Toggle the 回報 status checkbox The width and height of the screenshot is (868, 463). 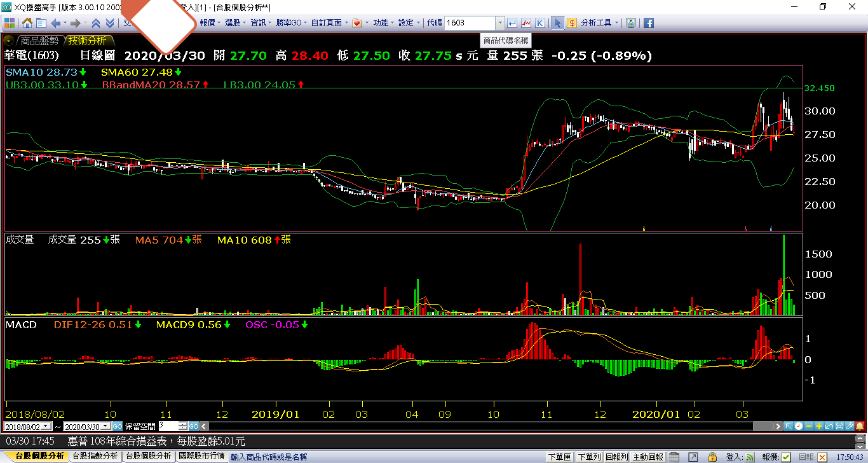point(822,457)
